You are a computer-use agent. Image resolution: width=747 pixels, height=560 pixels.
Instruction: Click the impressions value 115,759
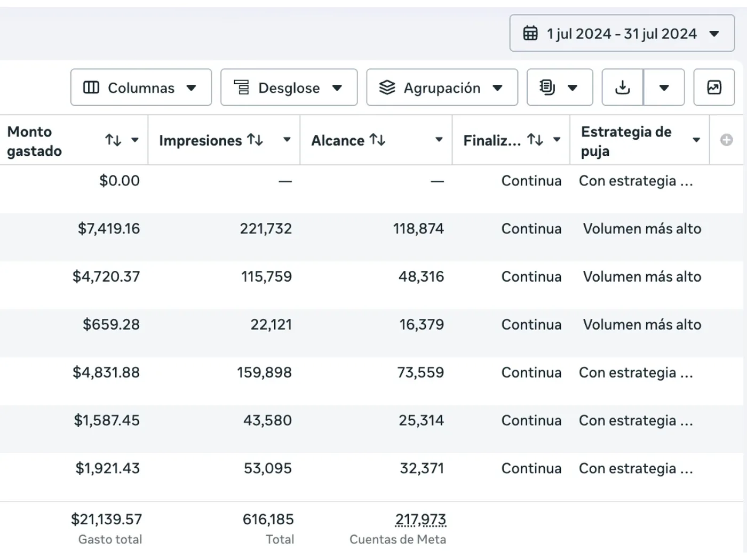pyautogui.click(x=266, y=277)
